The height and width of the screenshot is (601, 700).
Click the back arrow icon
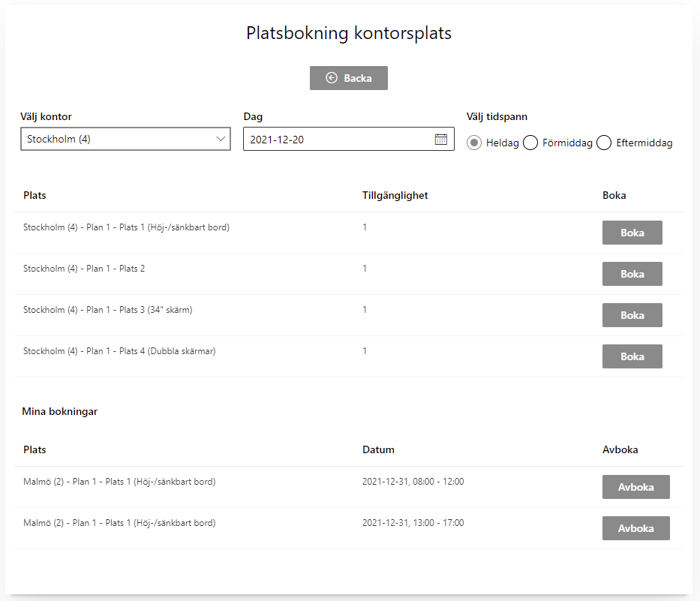[332, 78]
